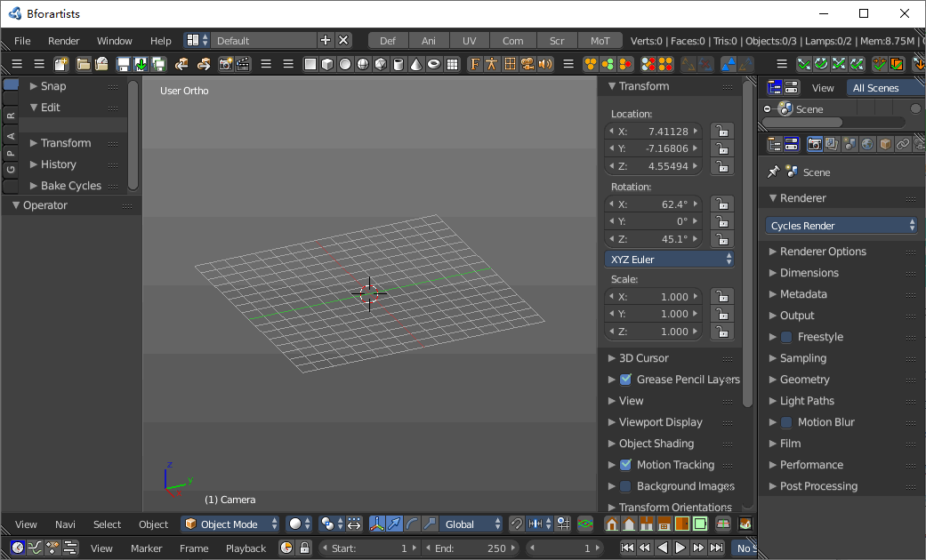Click the Add Armature icon in toolbar
Screen dimensions: 926x560
492,64
